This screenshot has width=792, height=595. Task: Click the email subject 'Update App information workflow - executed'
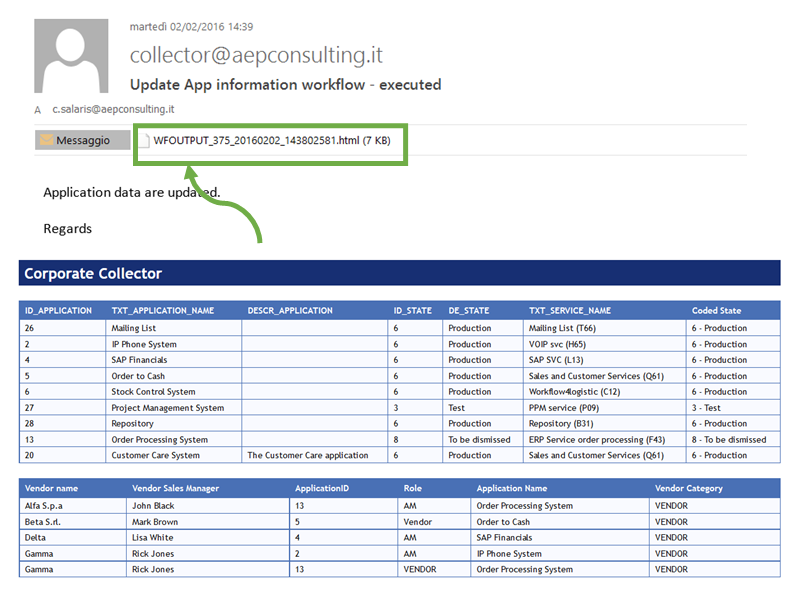coord(285,84)
